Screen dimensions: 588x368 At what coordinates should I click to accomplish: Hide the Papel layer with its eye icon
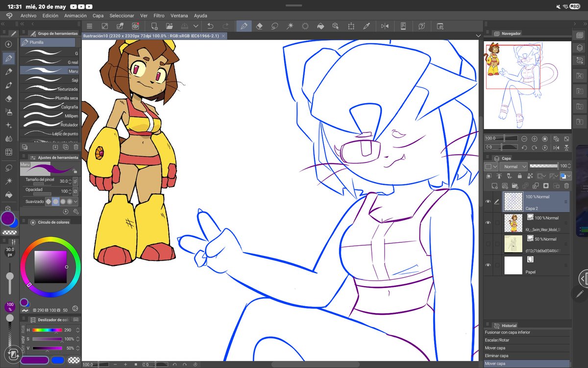click(x=488, y=265)
